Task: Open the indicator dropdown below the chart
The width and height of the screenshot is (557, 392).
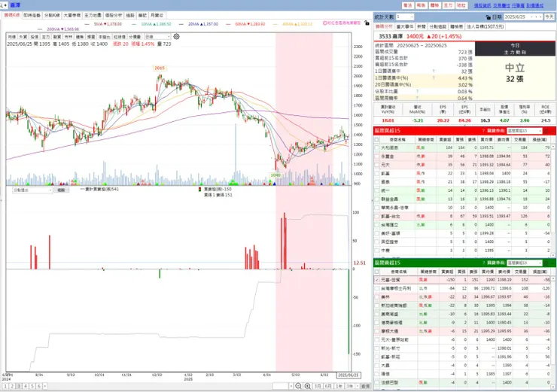Action: [32, 190]
